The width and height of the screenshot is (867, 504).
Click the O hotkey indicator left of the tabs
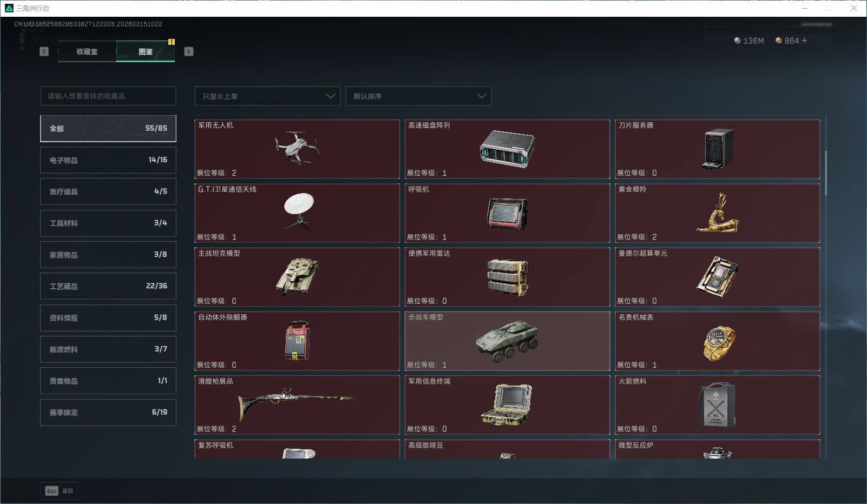click(x=43, y=51)
